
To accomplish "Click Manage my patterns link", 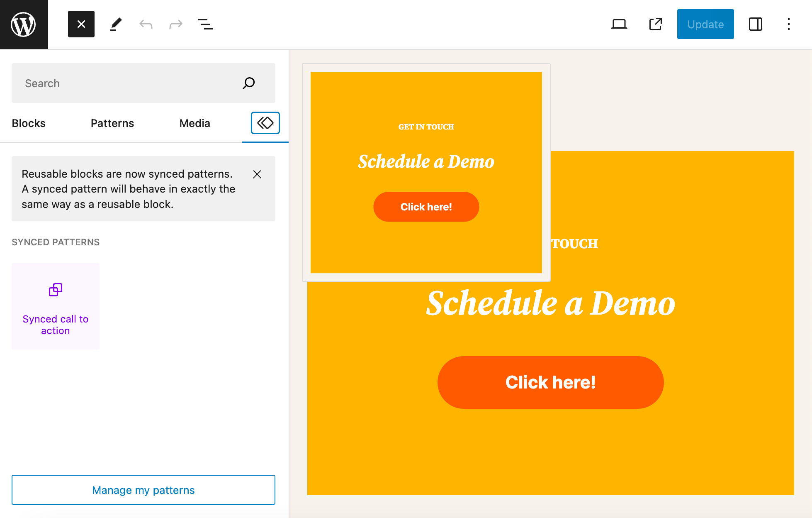I will [x=143, y=489].
